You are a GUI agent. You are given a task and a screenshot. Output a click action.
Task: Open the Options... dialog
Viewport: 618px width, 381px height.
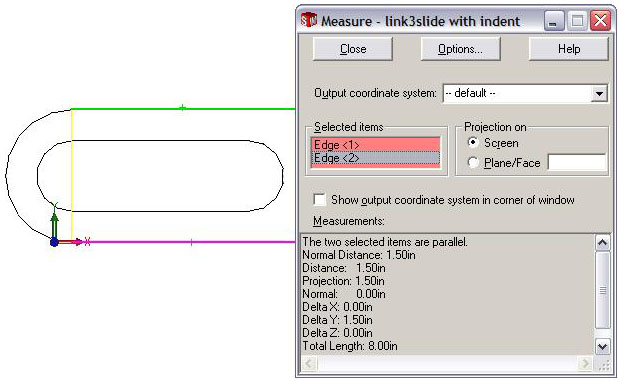460,49
